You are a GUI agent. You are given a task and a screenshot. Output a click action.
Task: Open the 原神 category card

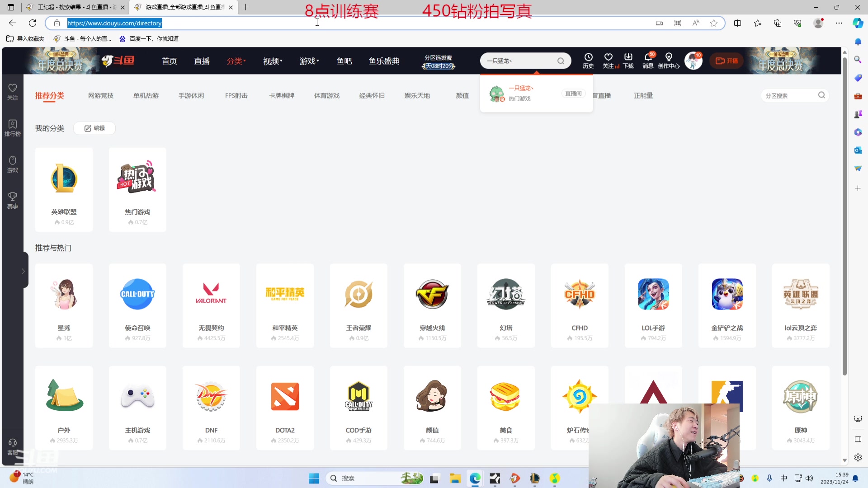click(801, 408)
